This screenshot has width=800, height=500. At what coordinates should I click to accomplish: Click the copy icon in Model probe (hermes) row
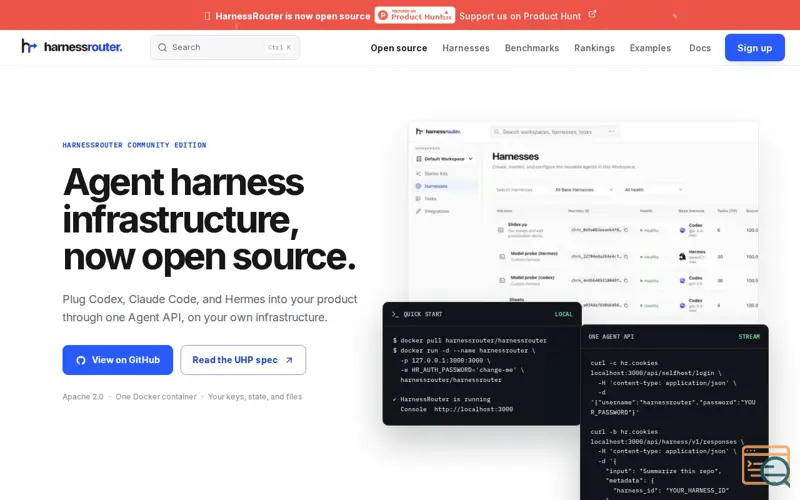[x=626, y=257]
